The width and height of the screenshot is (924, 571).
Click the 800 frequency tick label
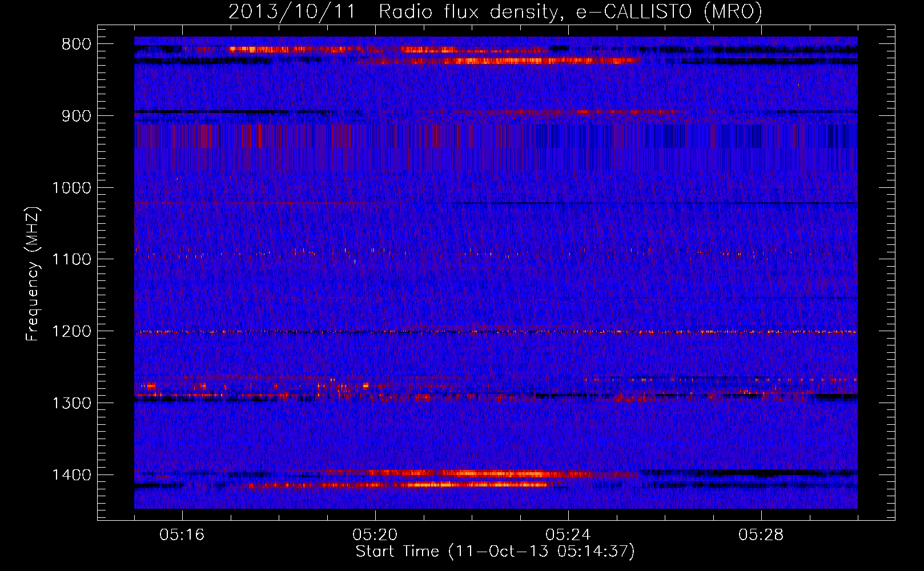click(77, 45)
